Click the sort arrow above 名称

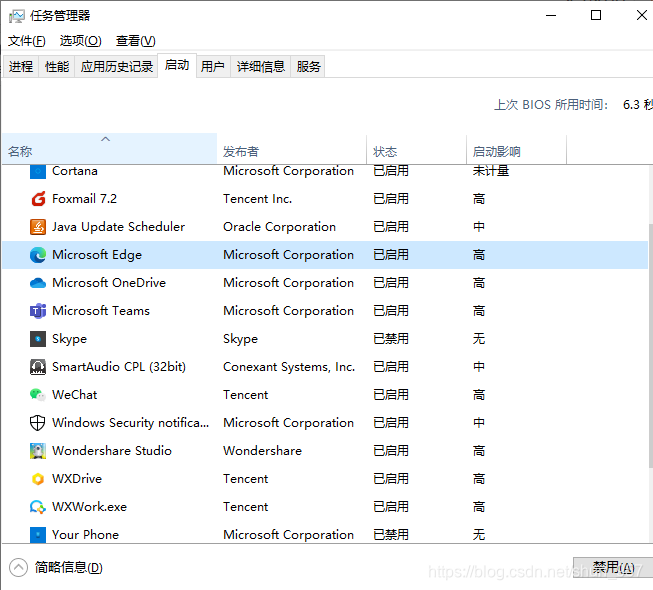pyautogui.click(x=106, y=139)
